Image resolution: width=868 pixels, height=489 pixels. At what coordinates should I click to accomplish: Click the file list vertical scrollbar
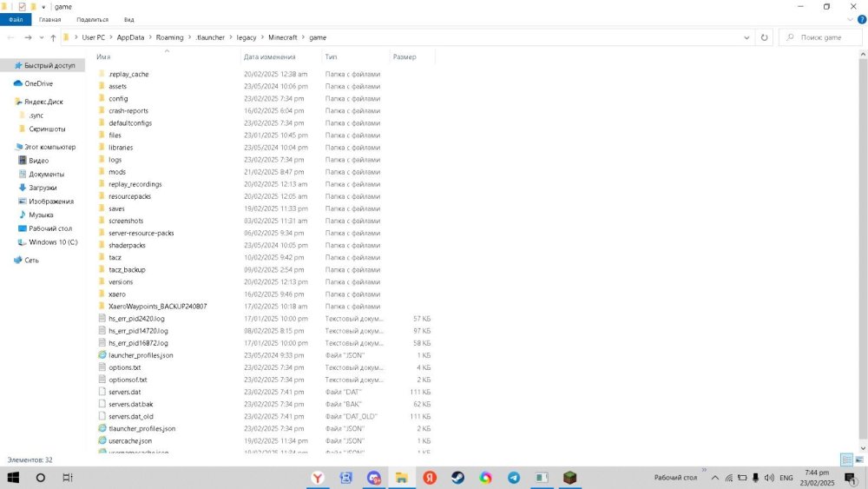(x=863, y=251)
